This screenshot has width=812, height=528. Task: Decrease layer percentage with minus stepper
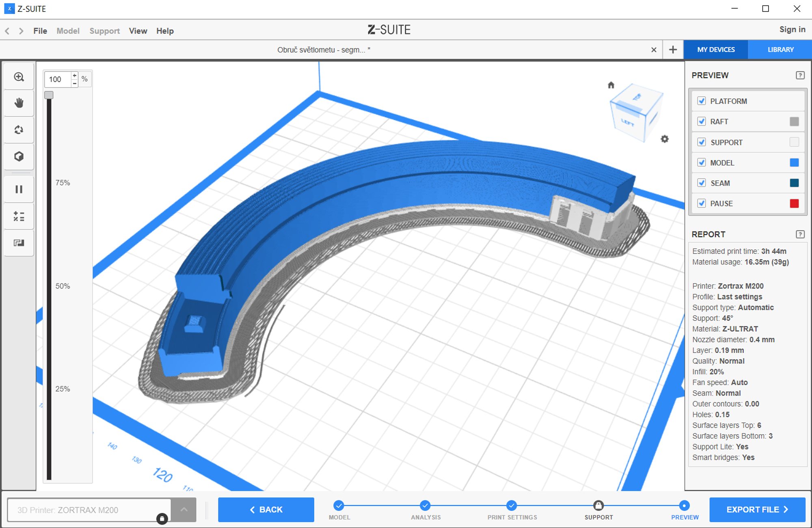[75, 83]
